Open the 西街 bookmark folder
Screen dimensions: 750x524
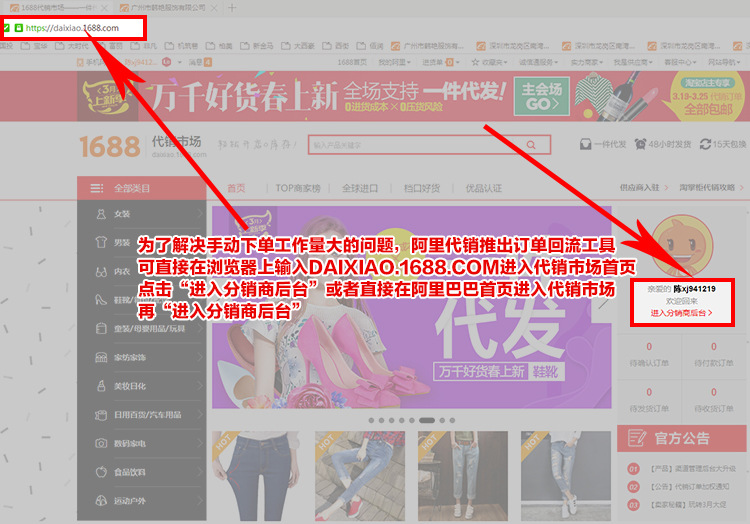coord(336,46)
